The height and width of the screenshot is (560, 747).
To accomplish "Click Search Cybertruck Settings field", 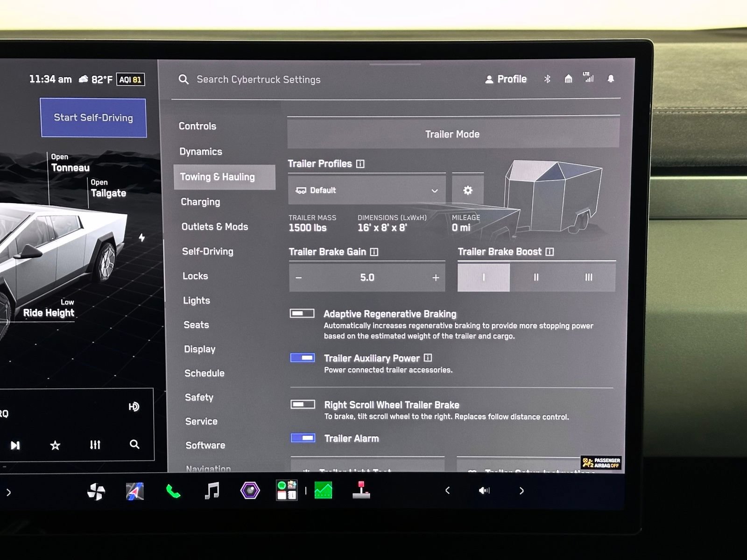I will click(259, 80).
